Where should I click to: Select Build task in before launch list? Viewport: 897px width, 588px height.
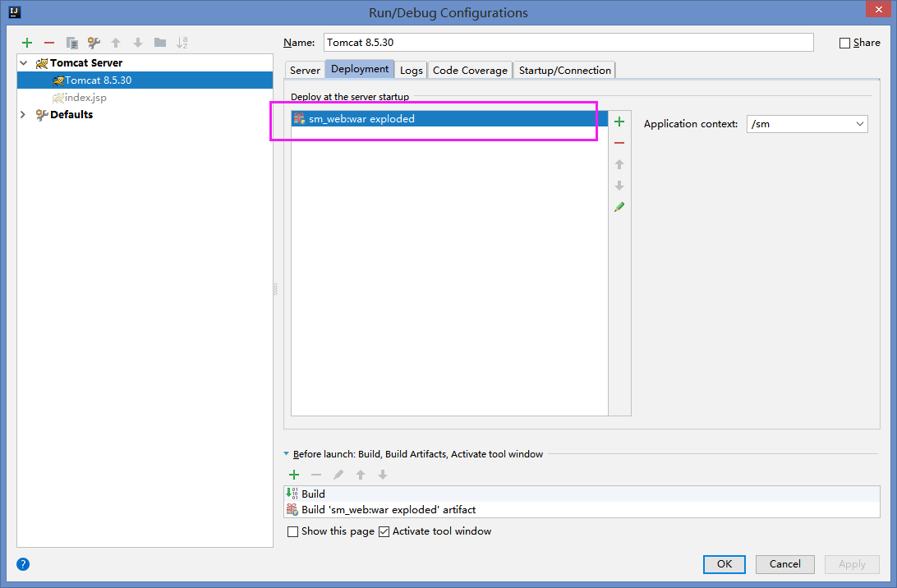(x=582, y=494)
